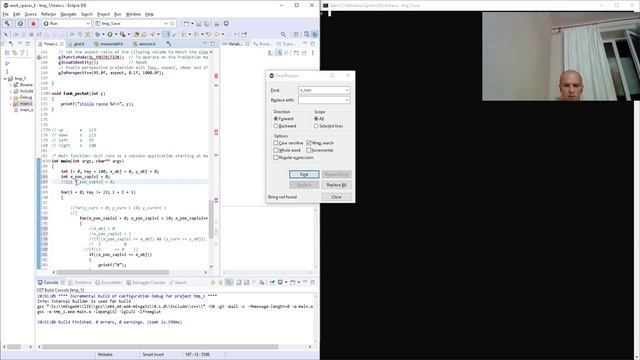Image resolution: width=640 pixels, height=360 pixels.
Task: Enable Whole word checkbox
Action: point(276,150)
